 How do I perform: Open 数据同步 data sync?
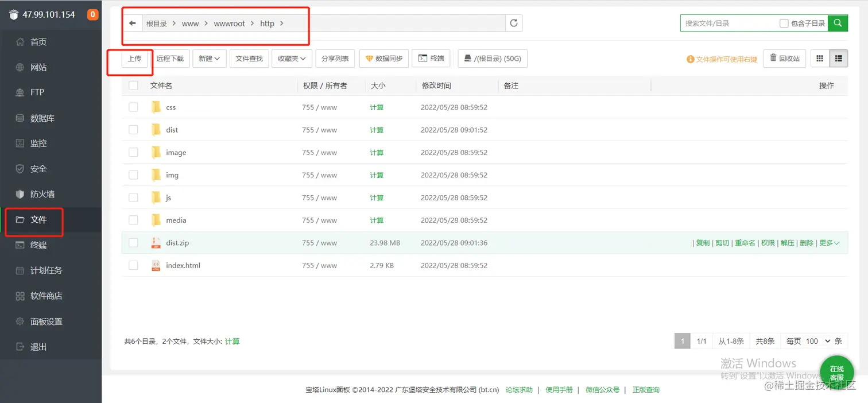pyautogui.click(x=384, y=59)
